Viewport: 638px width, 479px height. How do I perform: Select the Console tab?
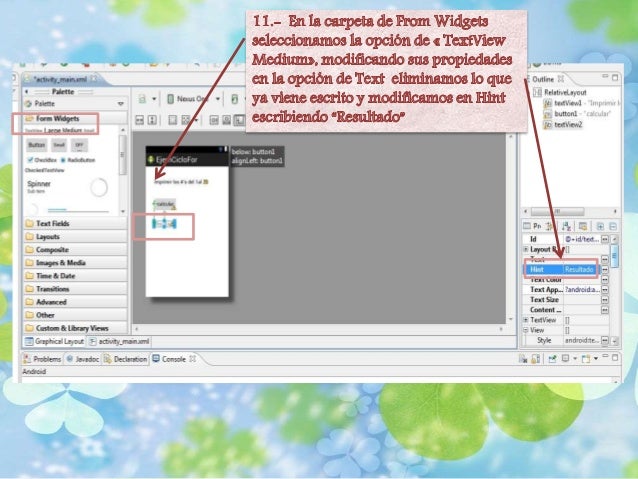coord(174,359)
